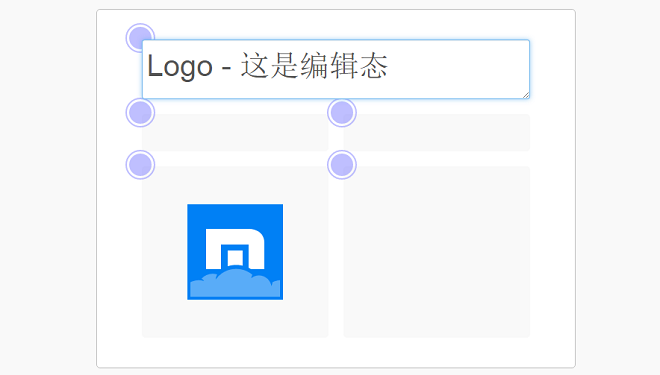Select purple handle of left narrow gray block
Viewport: 660px width, 375px height.
coord(140,113)
